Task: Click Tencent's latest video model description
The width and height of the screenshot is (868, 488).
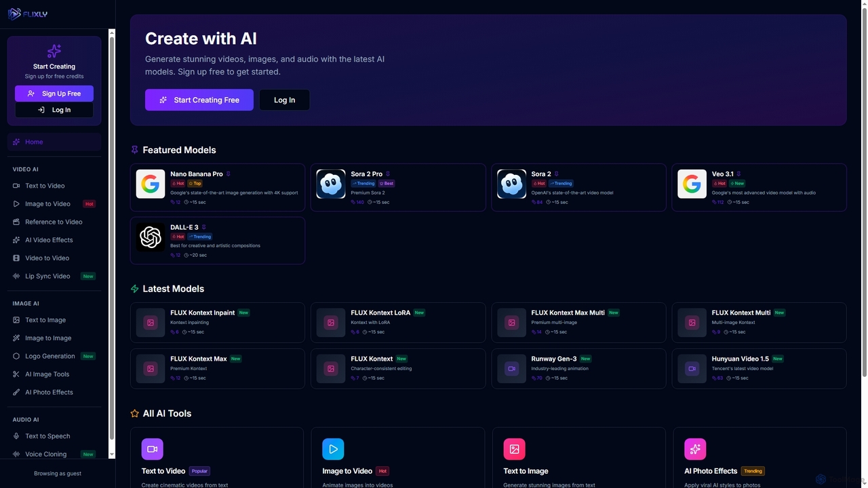Action: (743, 369)
